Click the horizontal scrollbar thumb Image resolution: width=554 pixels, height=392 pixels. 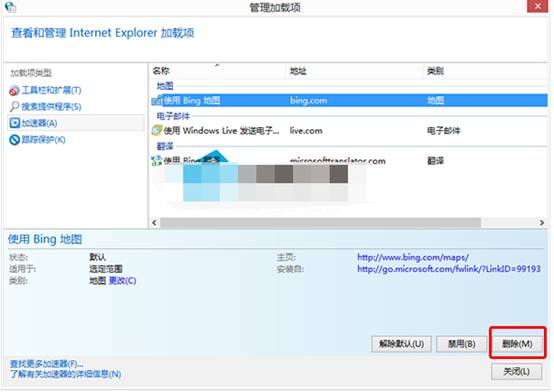point(320,223)
